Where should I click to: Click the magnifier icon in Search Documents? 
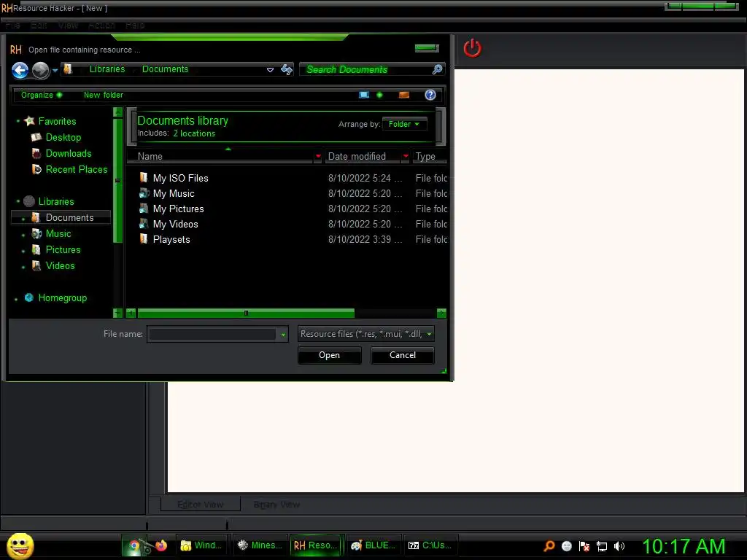coord(437,69)
